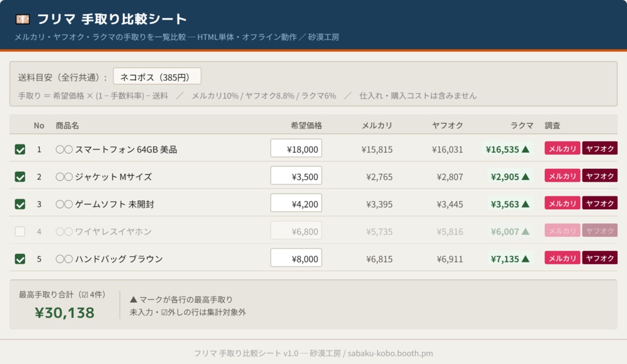Open ヤフオク search for ゲームソフト 未開封
627x364 pixels.
(x=601, y=203)
